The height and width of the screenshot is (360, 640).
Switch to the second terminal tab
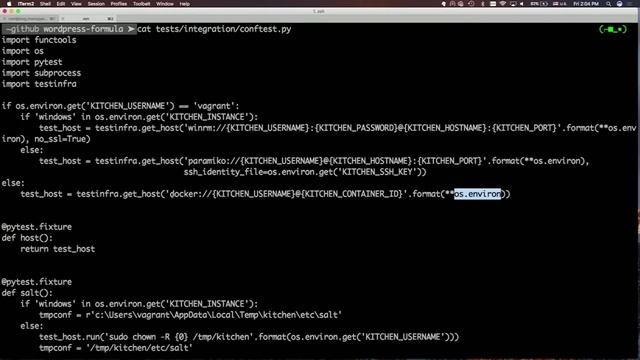[87, 18]
